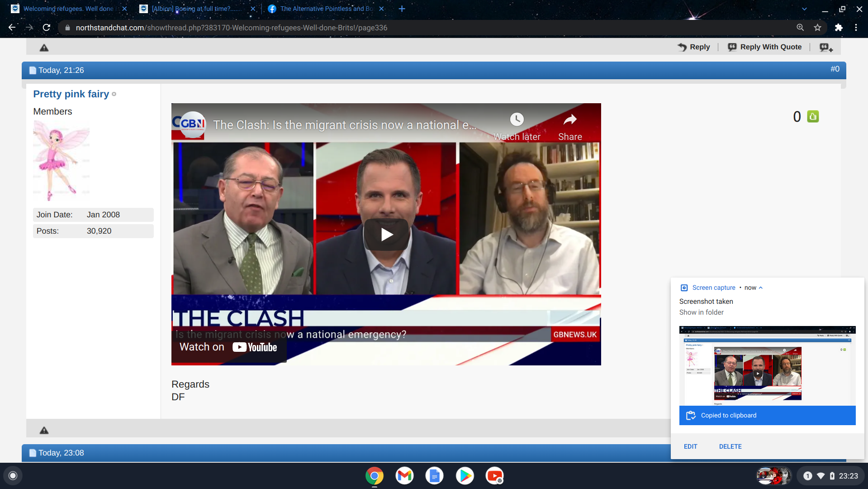Click the Today, 23:08 post date header

pos(61,453)
